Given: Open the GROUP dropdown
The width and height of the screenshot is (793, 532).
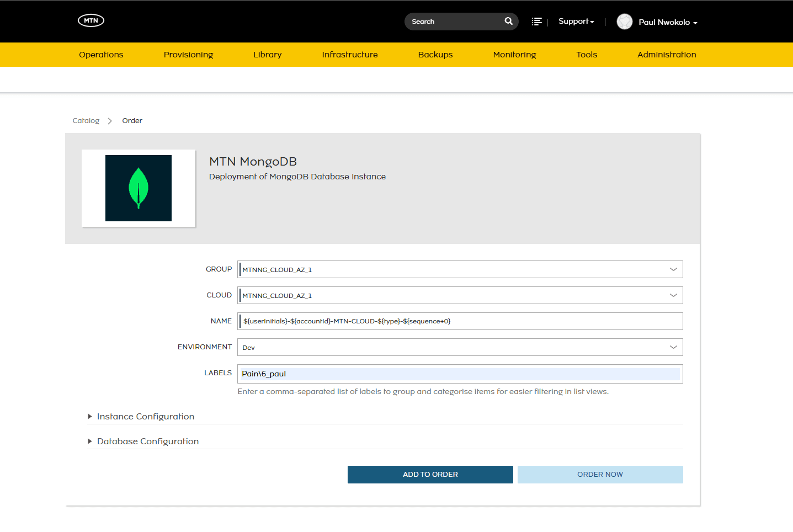Looking at the screenshot, I should (x=460, y=269).
